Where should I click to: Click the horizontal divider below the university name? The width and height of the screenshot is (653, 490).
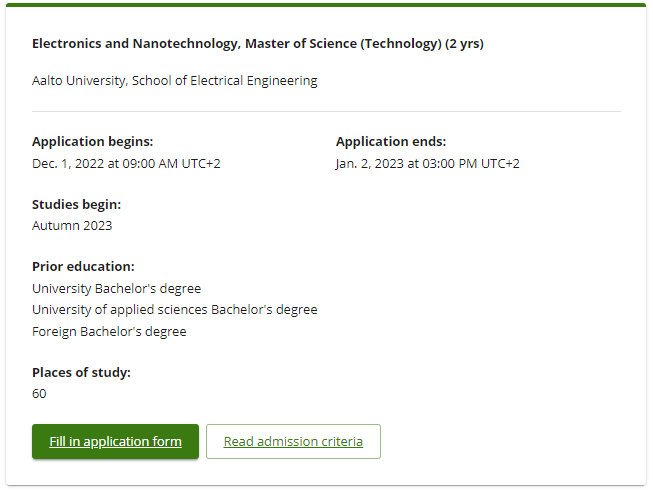326,112
